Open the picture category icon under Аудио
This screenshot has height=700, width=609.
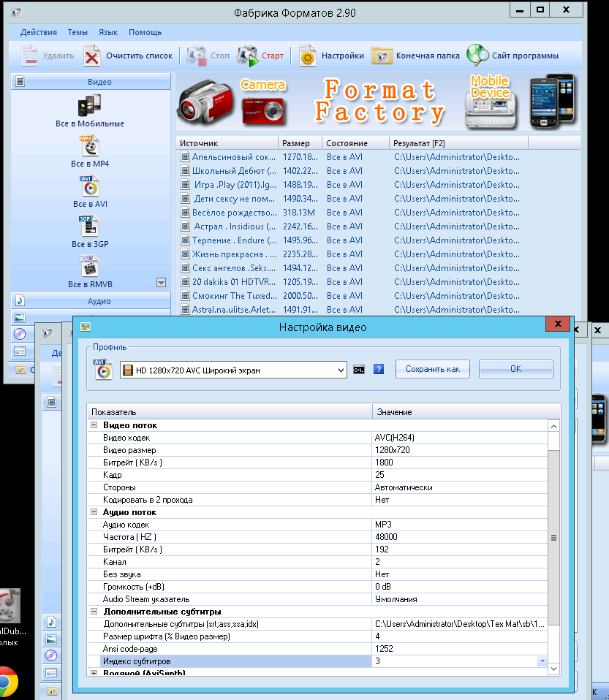tap(20, 318)
